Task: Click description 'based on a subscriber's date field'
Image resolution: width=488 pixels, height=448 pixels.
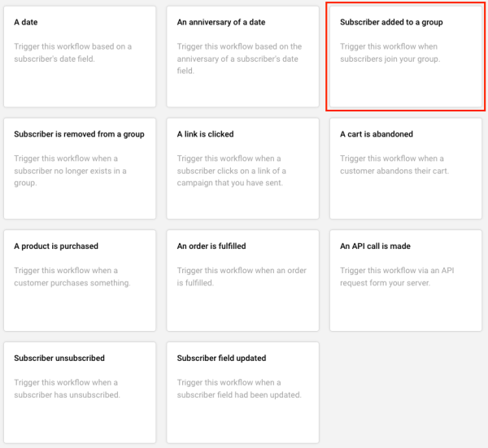Action: tap(72, 53)
